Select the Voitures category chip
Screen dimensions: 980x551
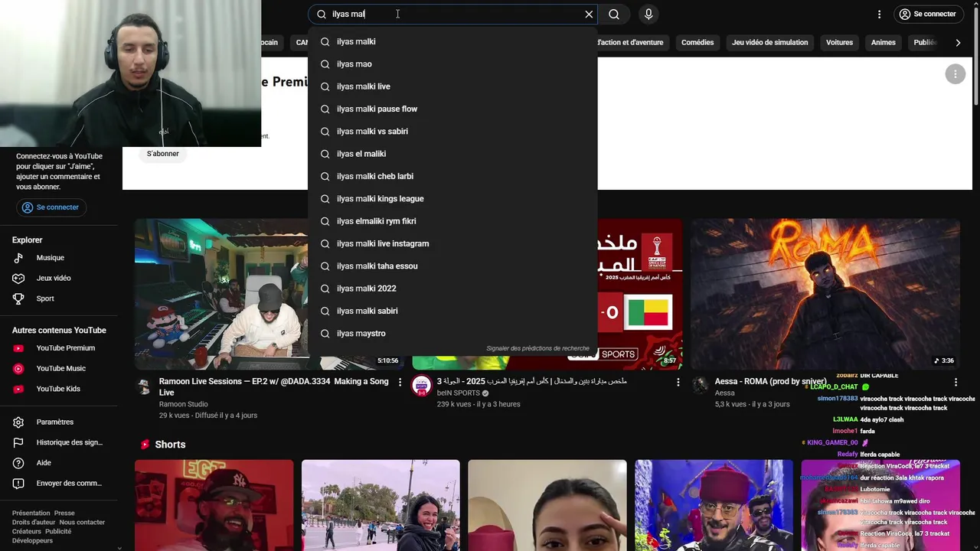coord(839,43)
